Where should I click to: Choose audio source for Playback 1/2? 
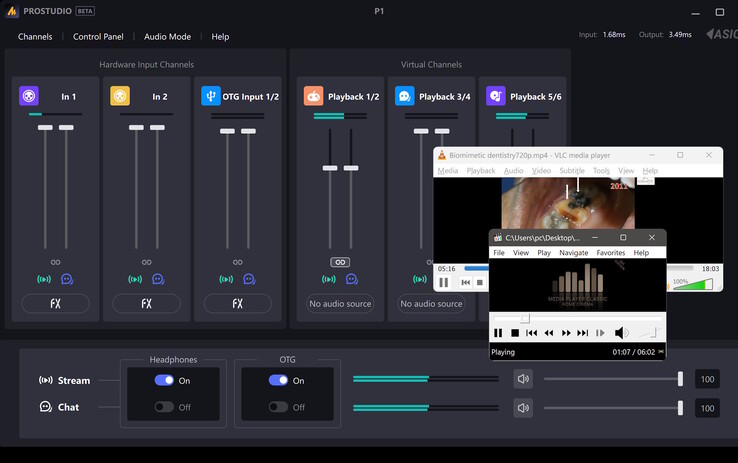340,303
